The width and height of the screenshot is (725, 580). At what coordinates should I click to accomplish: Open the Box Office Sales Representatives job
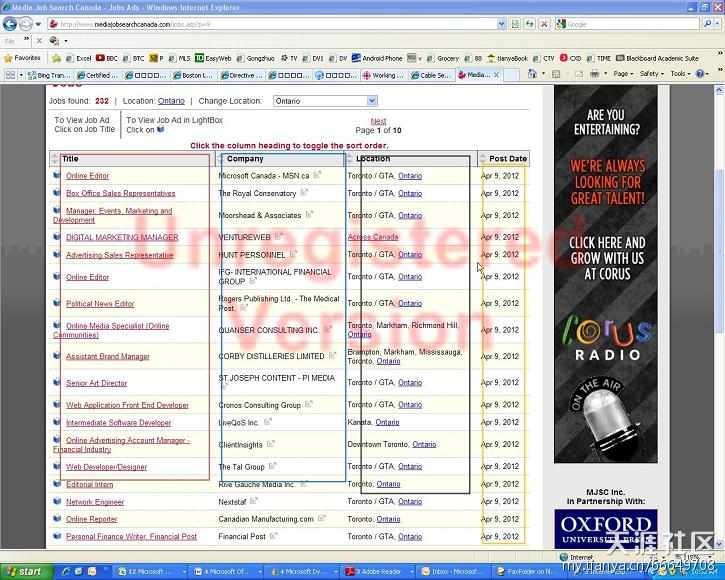tap(121, 193)
